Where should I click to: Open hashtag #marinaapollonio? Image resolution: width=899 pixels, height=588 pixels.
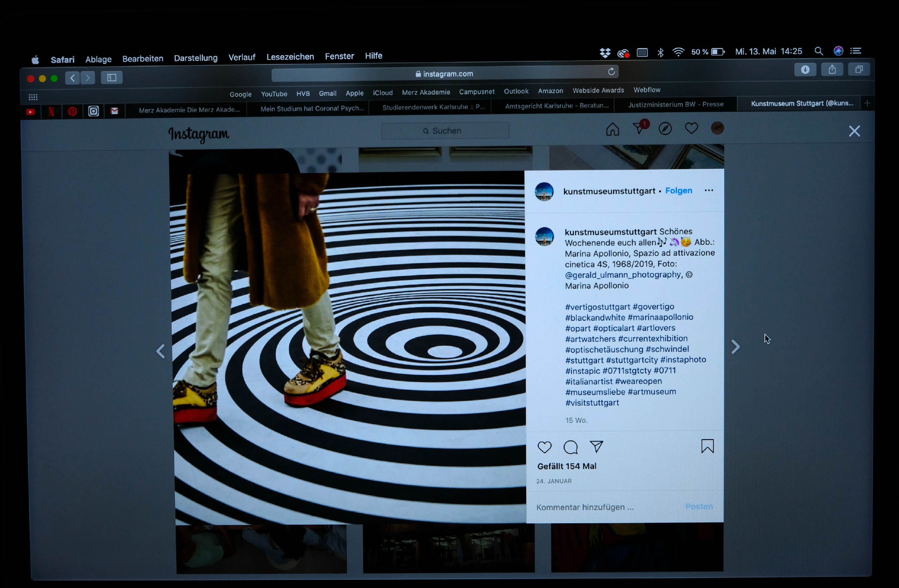[660, 317]
